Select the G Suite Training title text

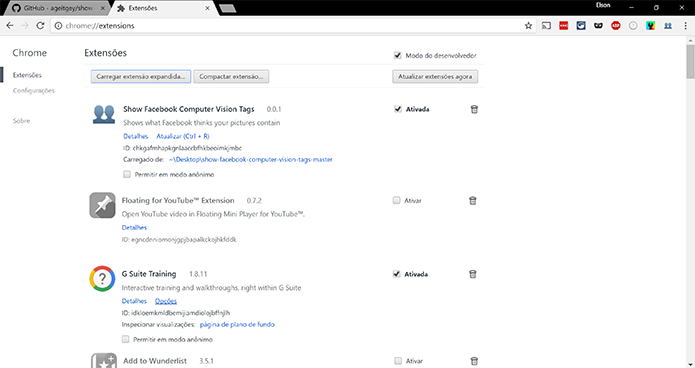click(149, 274)
